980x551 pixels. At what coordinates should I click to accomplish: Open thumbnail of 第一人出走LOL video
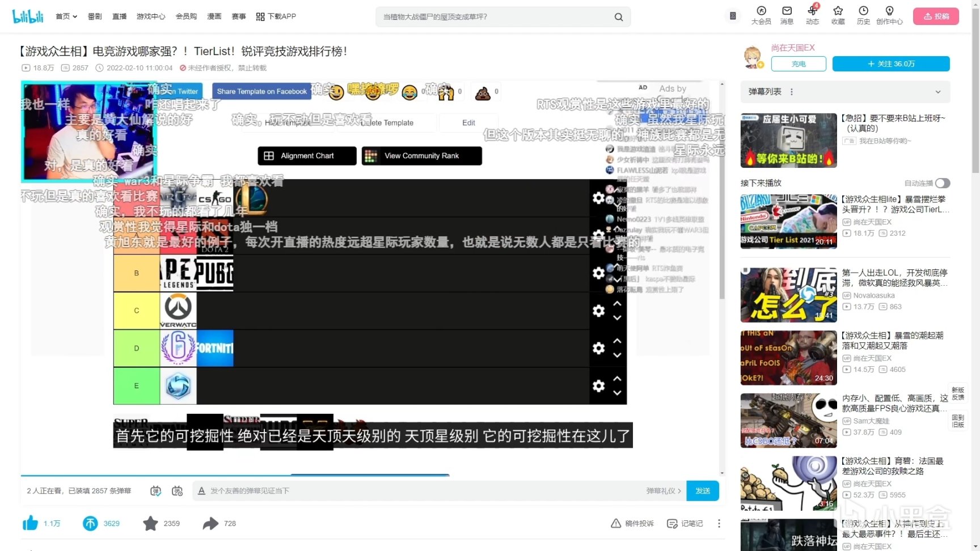788,295
